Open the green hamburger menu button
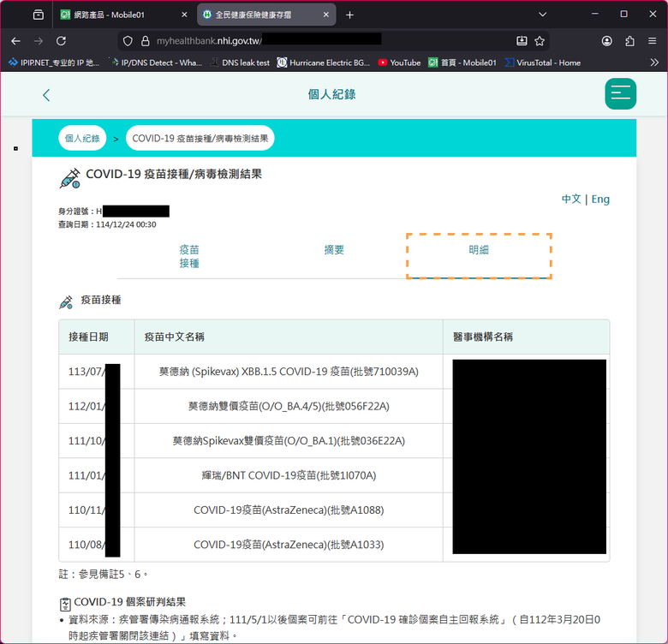668x644 pixels. pyautogui.click(x=620, y=94)
